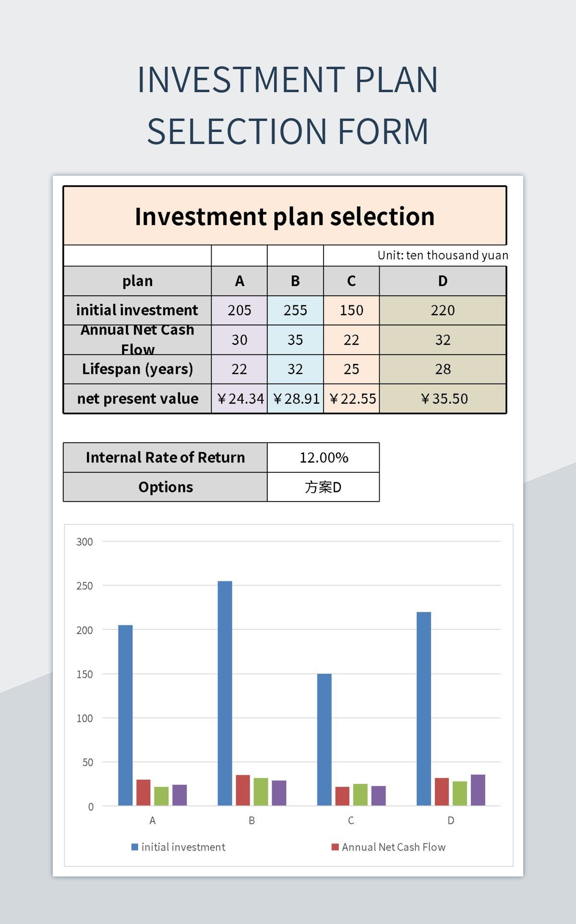
Task: Click plan A's lifespan value 22
Action: point(239,369)
